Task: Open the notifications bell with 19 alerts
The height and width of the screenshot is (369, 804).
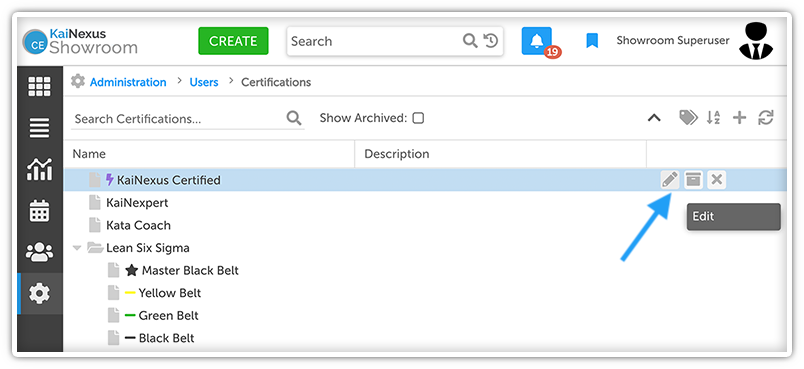Action: click(537, 41)
